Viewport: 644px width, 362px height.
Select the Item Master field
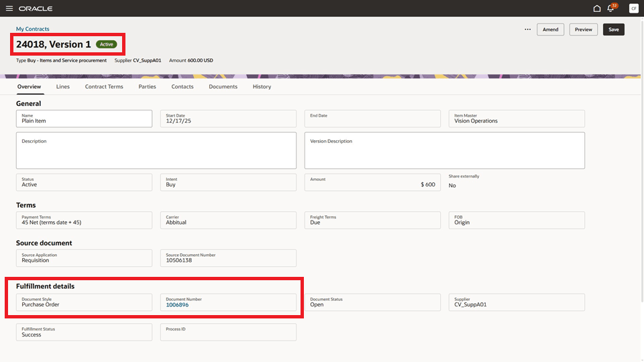(517, 119)
